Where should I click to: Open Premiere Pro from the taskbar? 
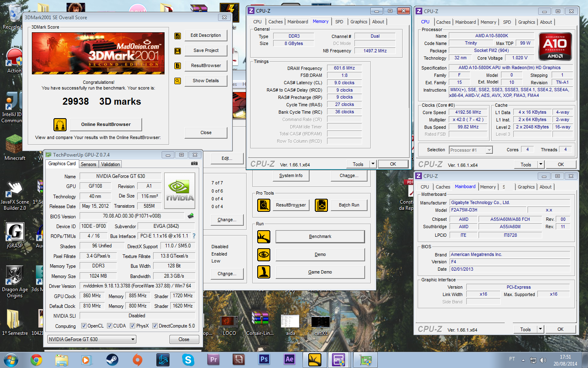(213, 360)
